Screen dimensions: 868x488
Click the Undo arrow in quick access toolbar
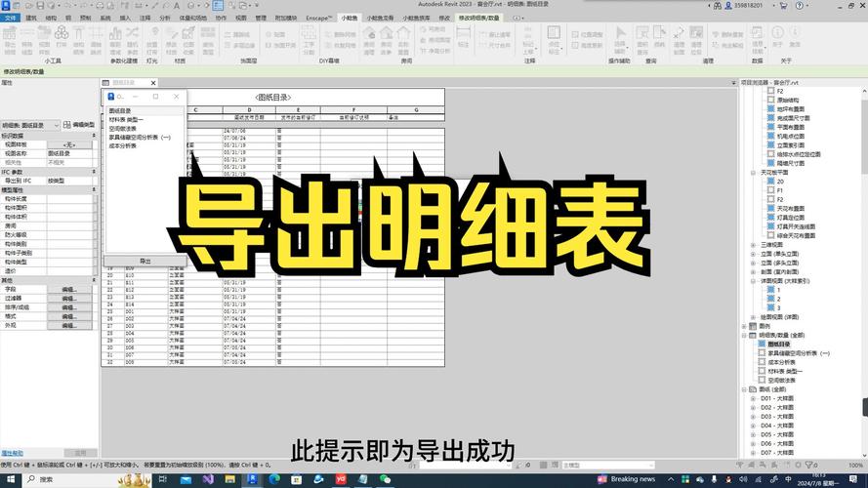(x=68, y=6)
